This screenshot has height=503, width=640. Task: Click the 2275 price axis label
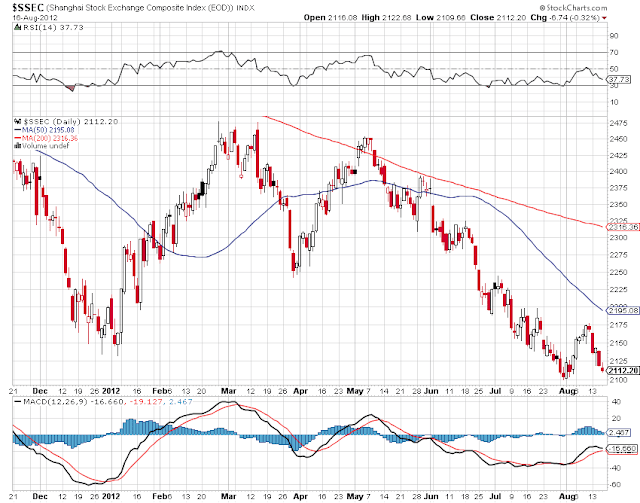click(x=618, y=255)
